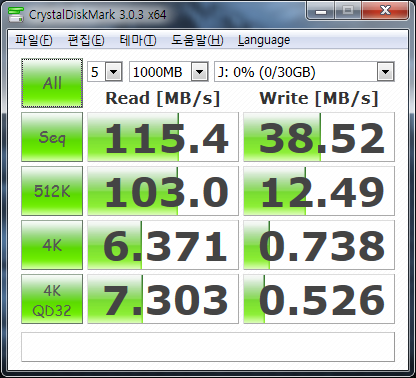Screen dimensions: 416x378
Task: Expand the test count dropdown showing 5
Action: click(114, 72)
